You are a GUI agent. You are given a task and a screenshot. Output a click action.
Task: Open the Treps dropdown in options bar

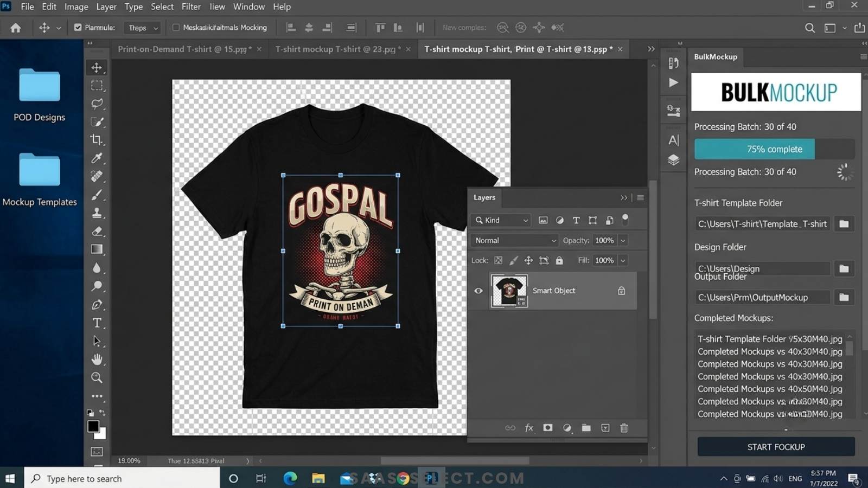pyautogui.click(x=142, y=28)
